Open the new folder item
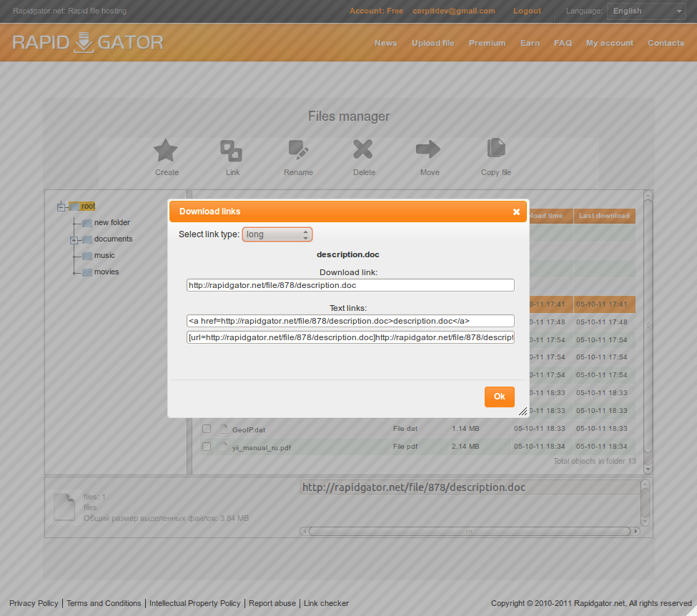This screenshot has height=616, width=697. [112, 222]
